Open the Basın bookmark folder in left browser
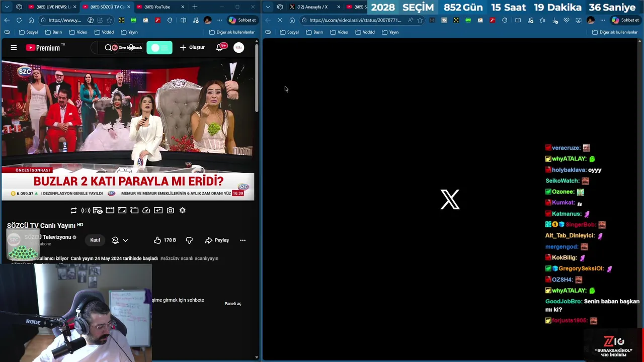The width and height of the screenshot is (644, 362). (x=53, y=32)
